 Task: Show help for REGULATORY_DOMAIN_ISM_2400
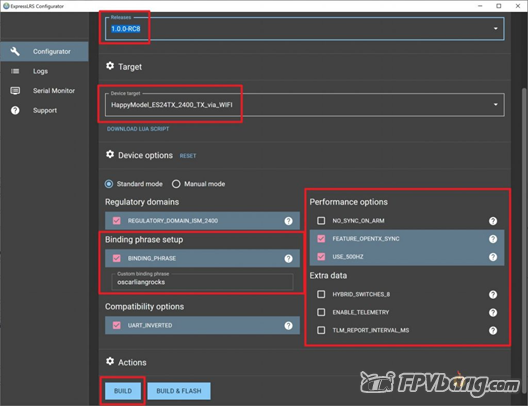coord(288,221)
